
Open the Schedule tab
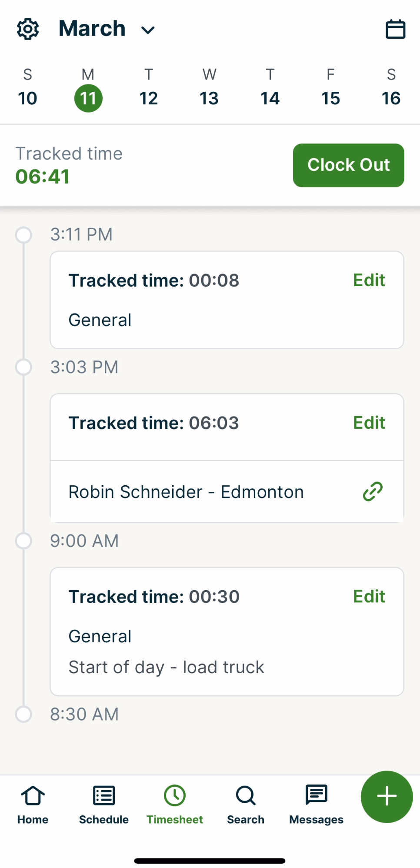103,805
